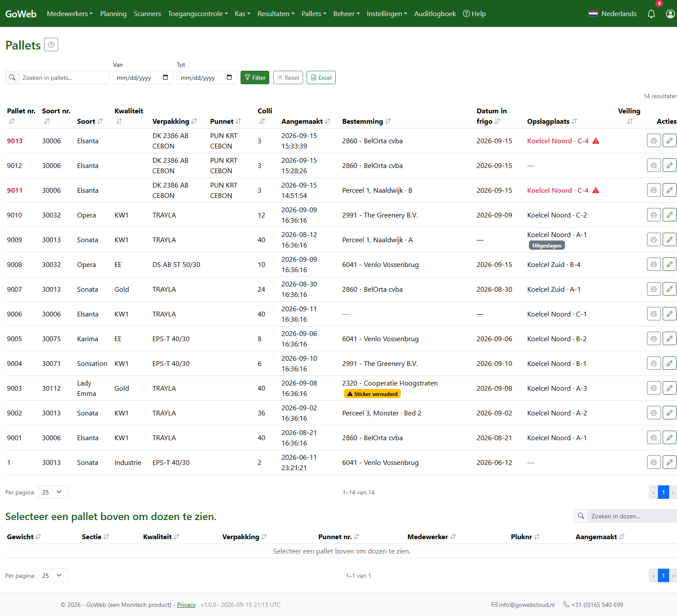Viewport: 677px width, 616px height.
Task: Sort dozen by Gewicht header
Action: (x=24, y=537)
